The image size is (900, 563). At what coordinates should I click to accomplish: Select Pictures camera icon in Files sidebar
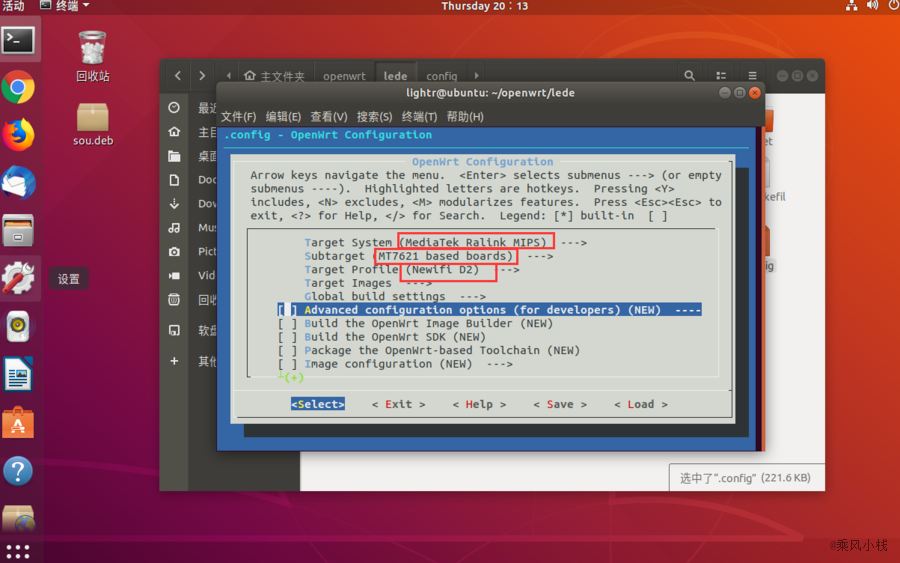[174, 251]
